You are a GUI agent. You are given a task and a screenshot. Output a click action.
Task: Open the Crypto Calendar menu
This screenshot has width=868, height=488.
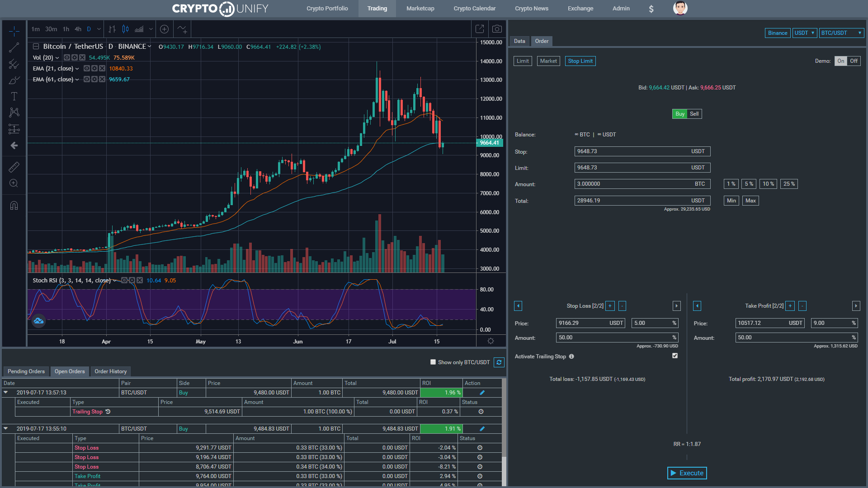coord(474,9)
